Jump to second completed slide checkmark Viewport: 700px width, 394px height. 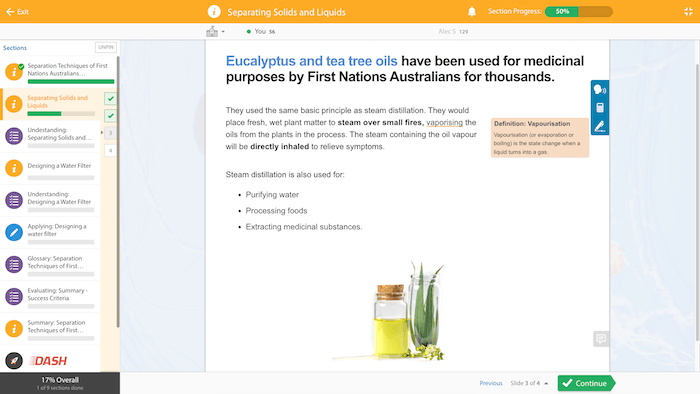click(x=110, y=116)
